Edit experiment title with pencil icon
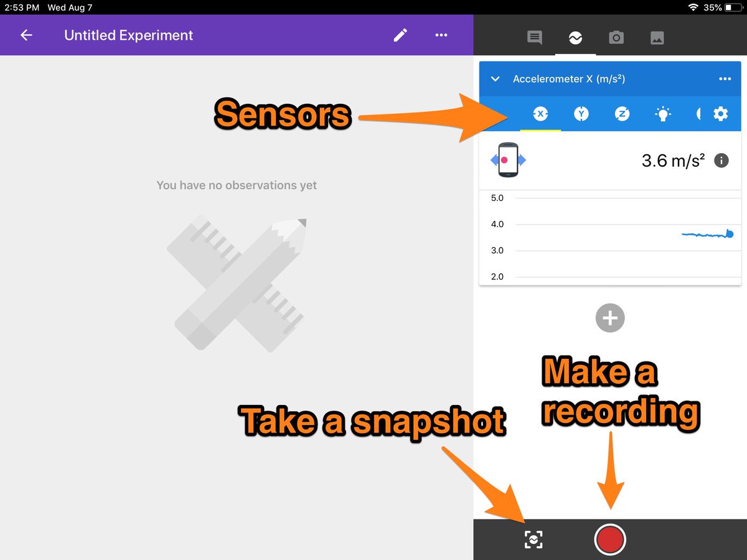The height and width of the screenshot is (560, 747). tap(400, 35)
